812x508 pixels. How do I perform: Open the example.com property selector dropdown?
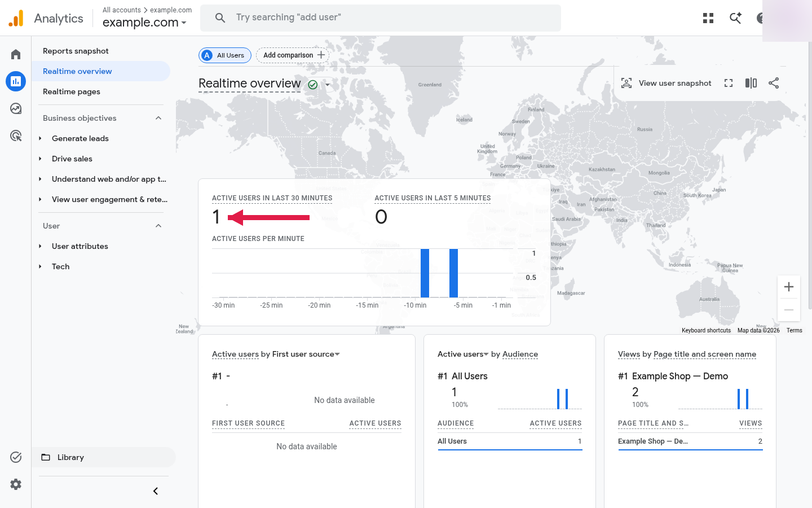[144, 23]
